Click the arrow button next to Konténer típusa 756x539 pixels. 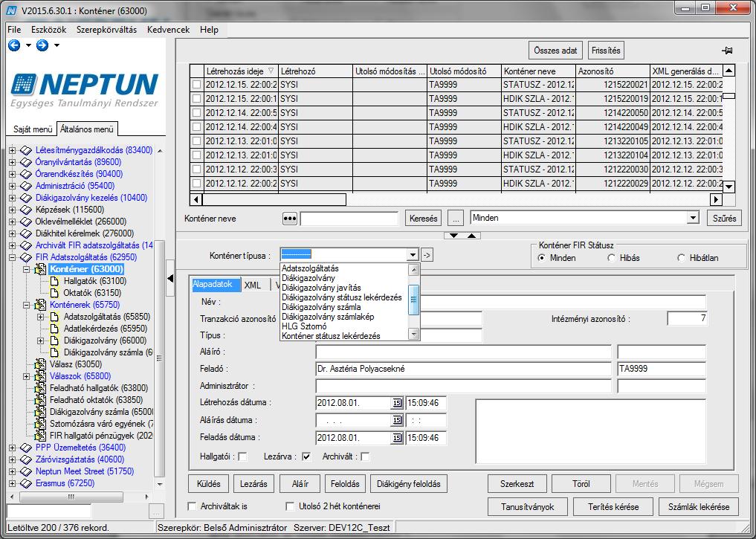pos(427,255)
